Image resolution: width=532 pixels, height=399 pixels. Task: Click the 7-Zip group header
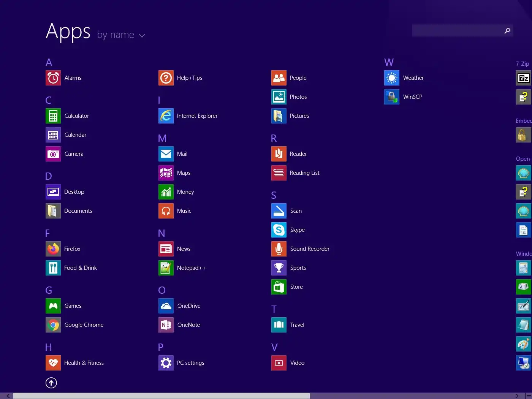click(523, 64)
